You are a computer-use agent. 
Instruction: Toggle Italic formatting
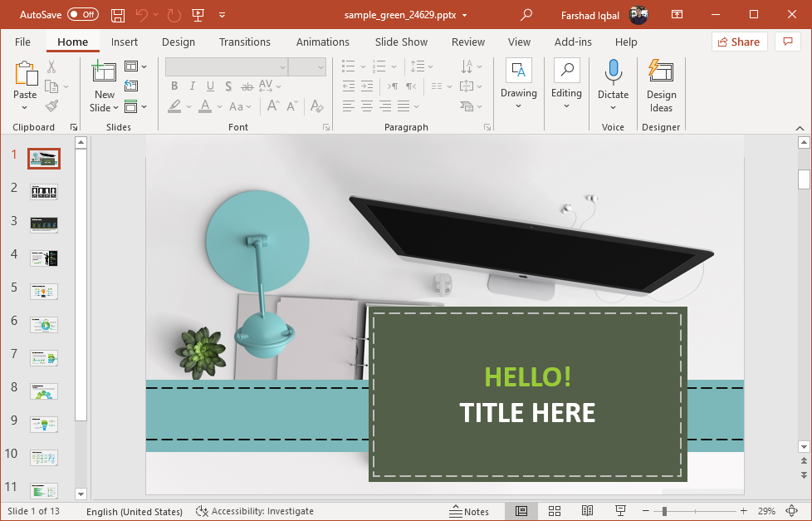pos(193,86)
